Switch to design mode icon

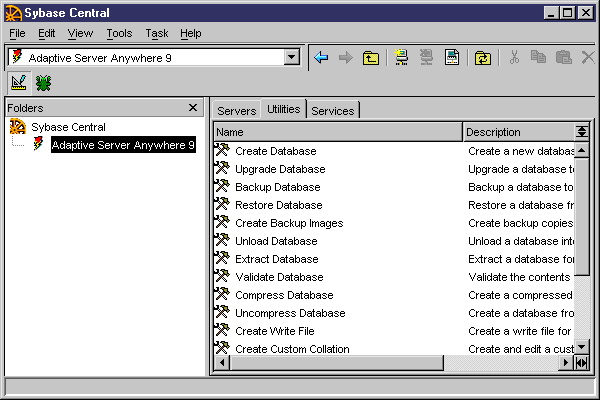[18, 83]
